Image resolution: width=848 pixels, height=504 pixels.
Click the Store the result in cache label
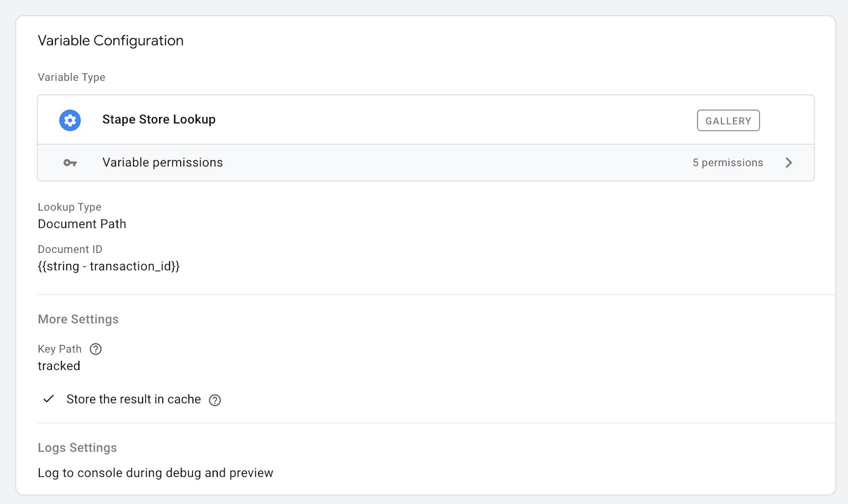[x=134, y=399]
